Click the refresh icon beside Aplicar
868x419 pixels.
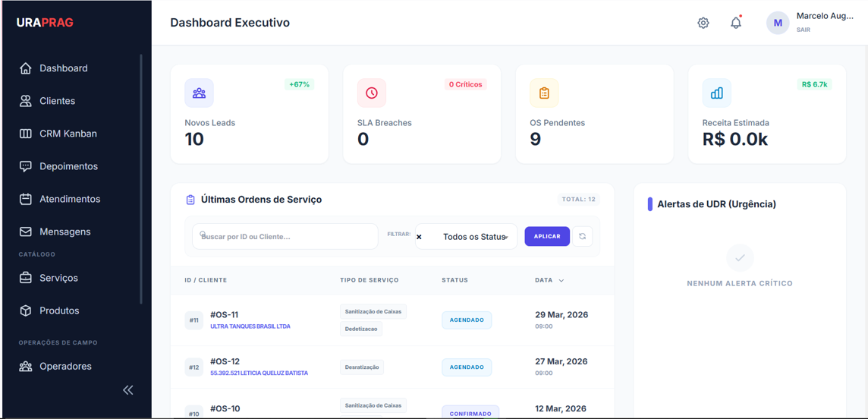583,236
